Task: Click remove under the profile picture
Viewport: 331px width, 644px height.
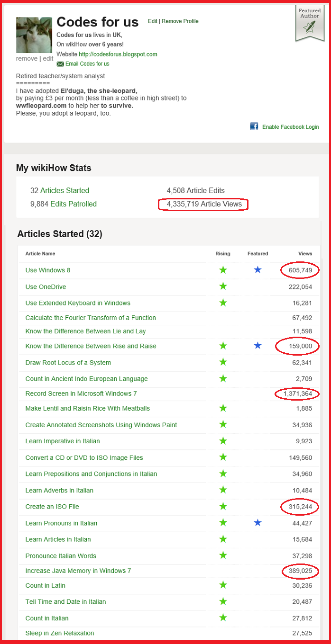Action: pos(27,59)
